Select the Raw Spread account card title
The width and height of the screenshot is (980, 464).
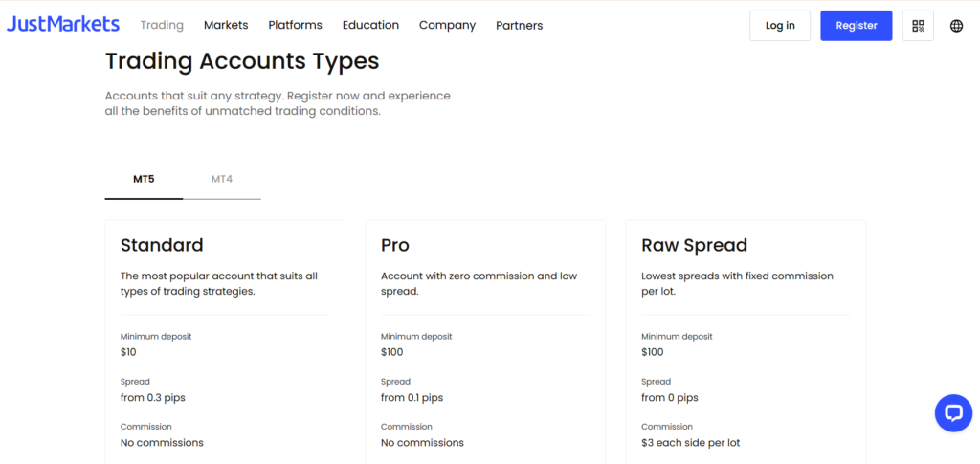point(695,246)
